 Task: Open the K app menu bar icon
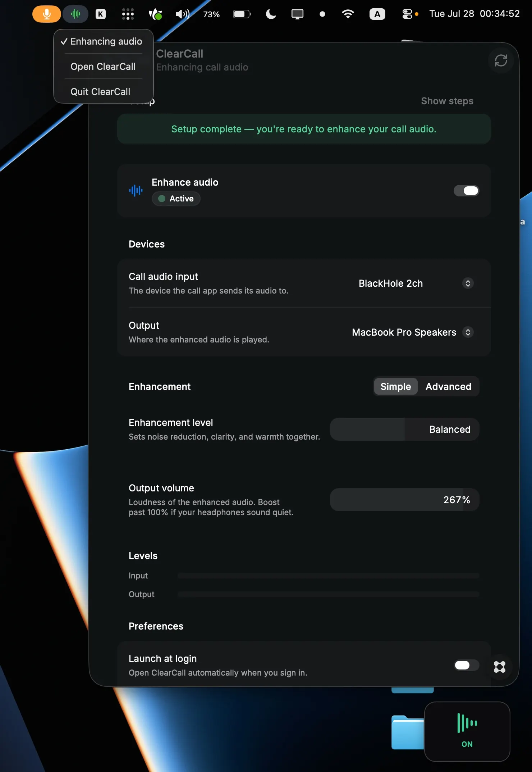pyautogui.click(x=101, y=14)
